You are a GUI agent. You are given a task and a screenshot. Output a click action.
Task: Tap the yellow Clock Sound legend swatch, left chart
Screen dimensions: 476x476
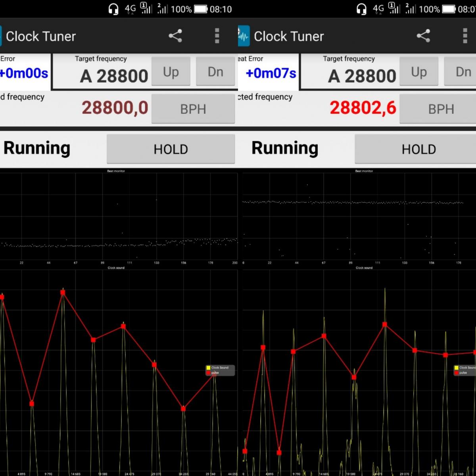click(208, 368)
